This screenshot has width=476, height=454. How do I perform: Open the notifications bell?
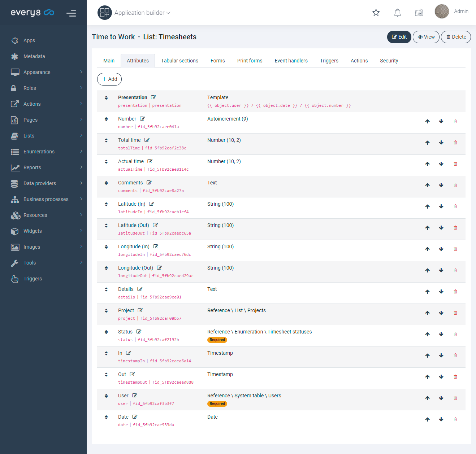click(x=397, y=13)
